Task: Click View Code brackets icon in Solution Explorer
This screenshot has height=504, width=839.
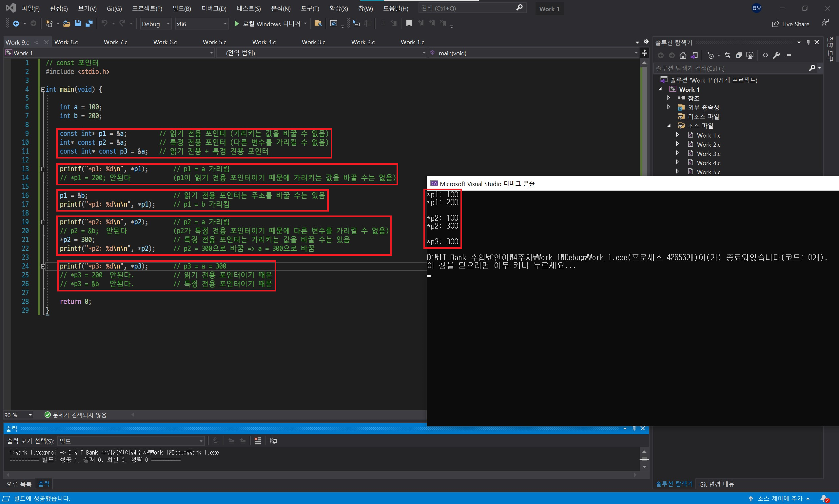Action: click(765, 55)
